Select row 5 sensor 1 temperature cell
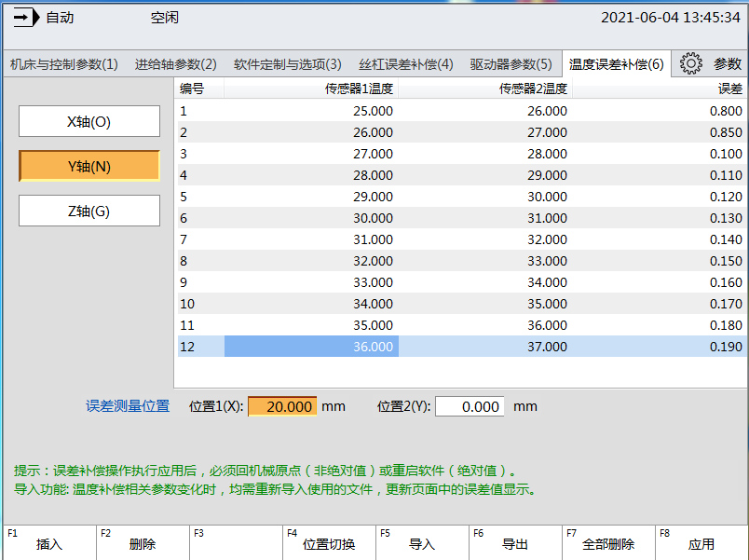 click(x=311, y=197)
